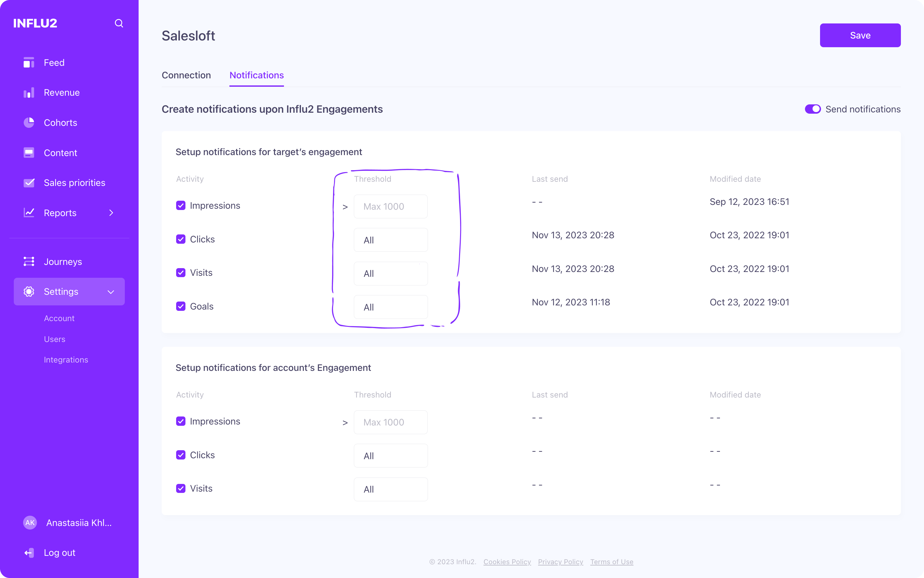Click the Salesloft page title
924x578 pixels.
point(188,36)
